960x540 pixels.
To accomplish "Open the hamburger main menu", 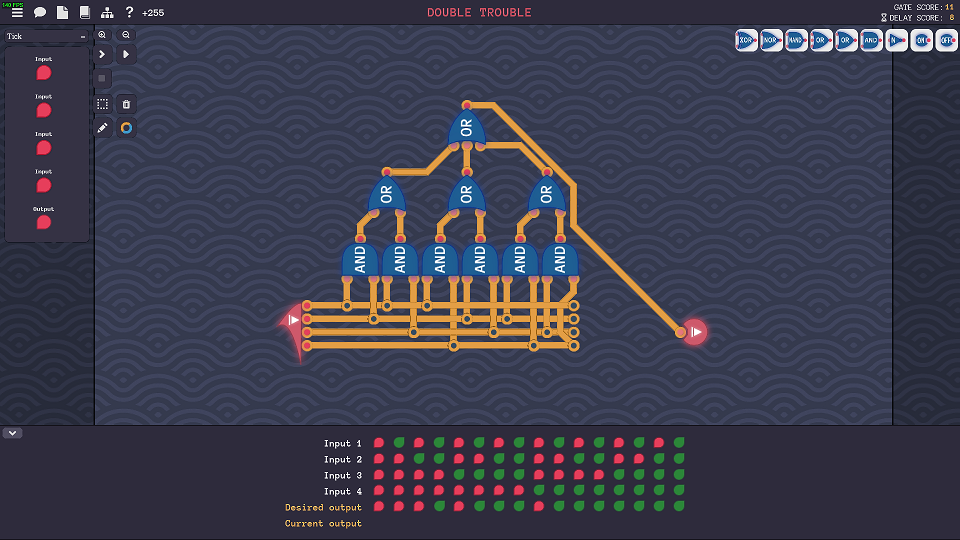I will point(17,13).
